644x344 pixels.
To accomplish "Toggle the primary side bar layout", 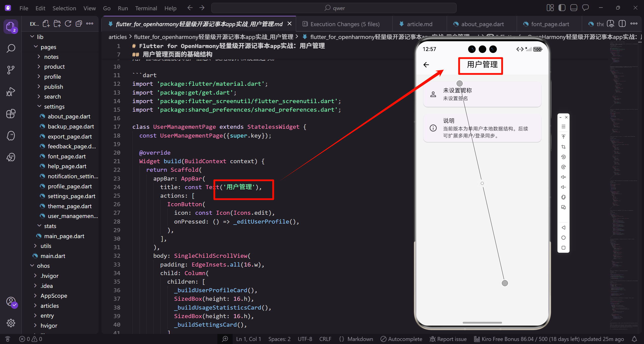I will tap(562, 8).
